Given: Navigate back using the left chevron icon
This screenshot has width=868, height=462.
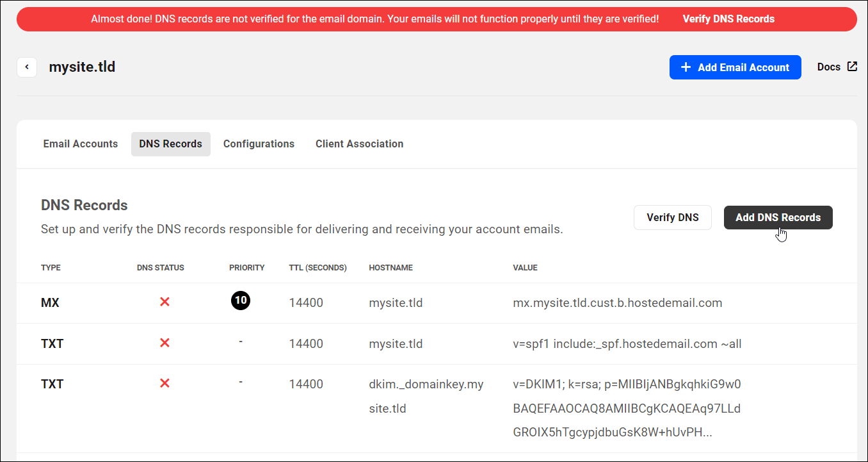Looking at the screenshot, I should (x=27, y=67).
